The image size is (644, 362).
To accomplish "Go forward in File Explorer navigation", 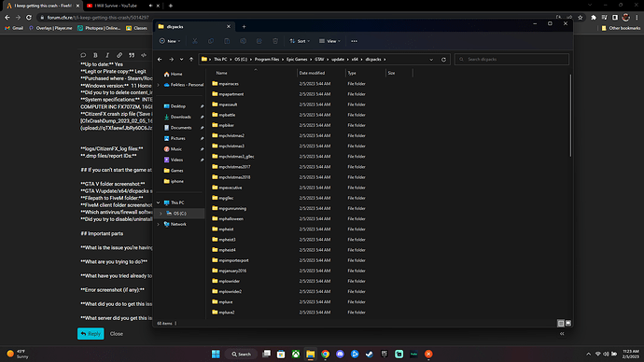I will tap(172, 60).
